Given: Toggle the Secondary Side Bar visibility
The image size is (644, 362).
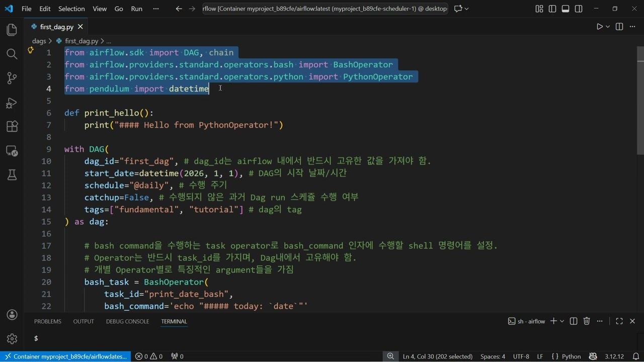Looking at the screenshot, I should coord(579,9).
